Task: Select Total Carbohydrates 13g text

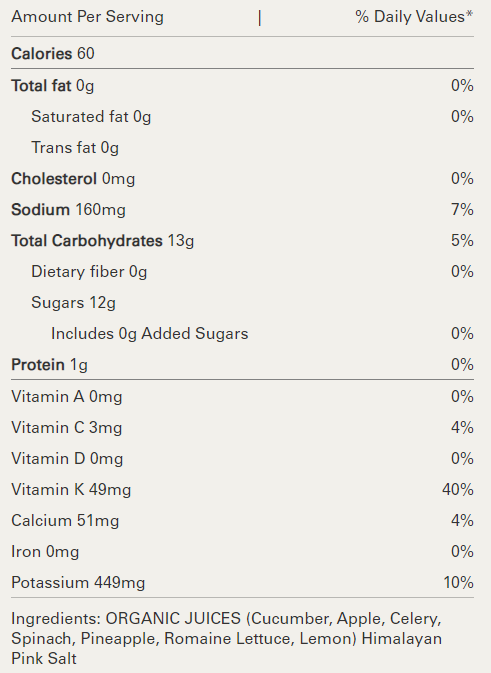Action: click(103, 241)
